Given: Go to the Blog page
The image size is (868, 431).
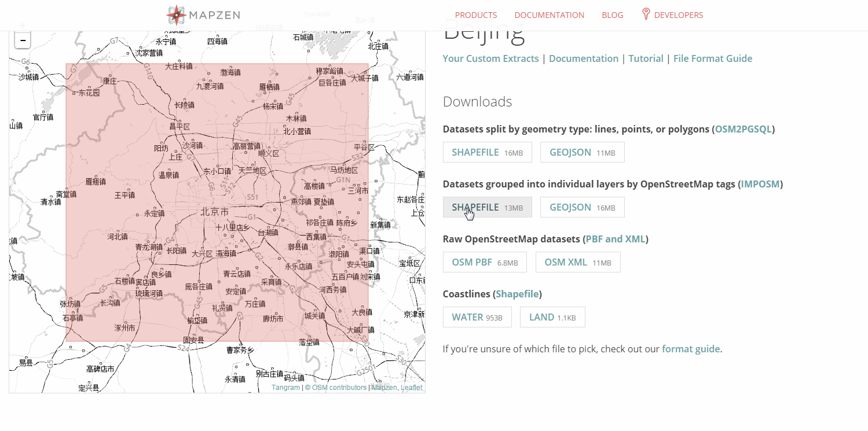Looking at the screenshot, I should pyautogui.click(x=613, y=15).
